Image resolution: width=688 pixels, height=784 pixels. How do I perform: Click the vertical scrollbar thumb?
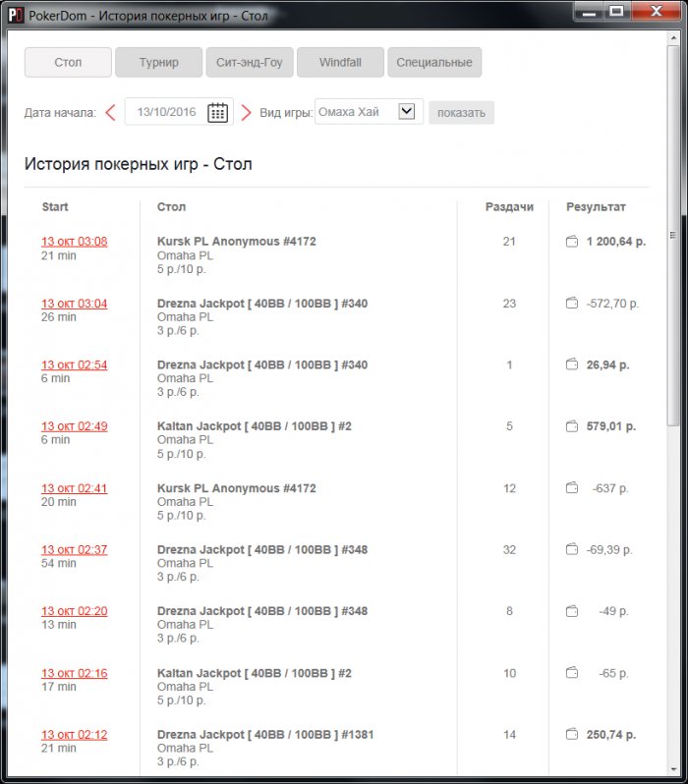point(673,235)
